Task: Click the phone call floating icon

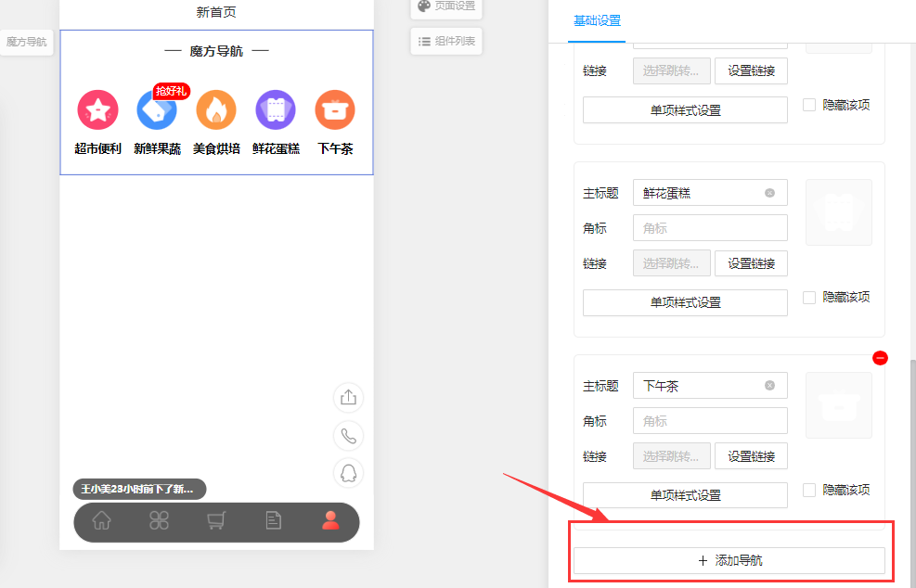Action: click(x=348, y=435)
